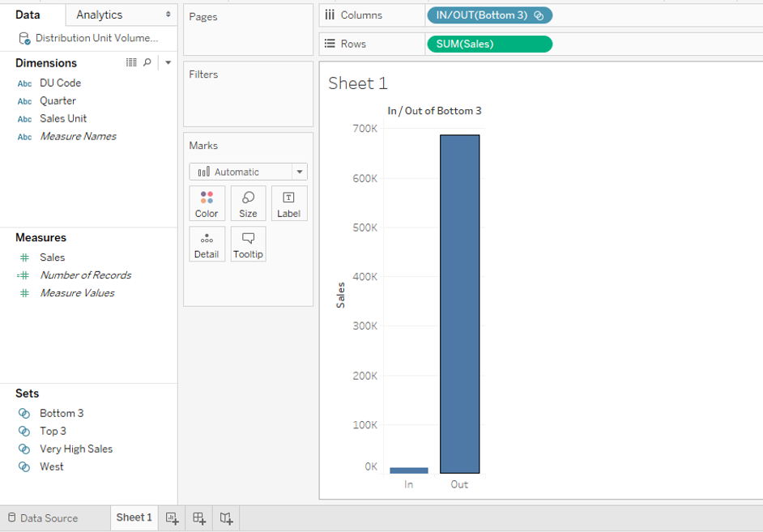Open the Color shelf on the Marks card
This screenshot has height=532, width=763.
coord(207,202)
